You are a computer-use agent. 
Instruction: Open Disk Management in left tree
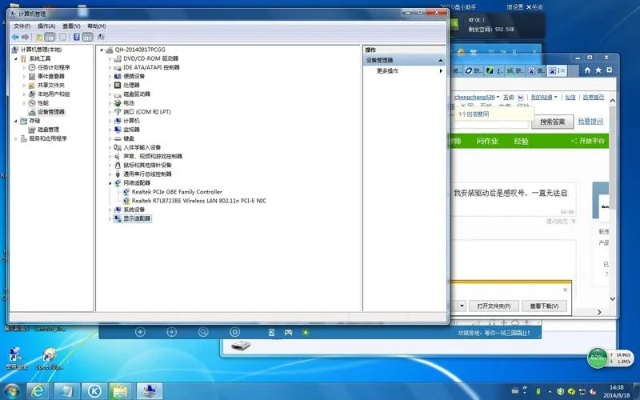coord(48,129)
